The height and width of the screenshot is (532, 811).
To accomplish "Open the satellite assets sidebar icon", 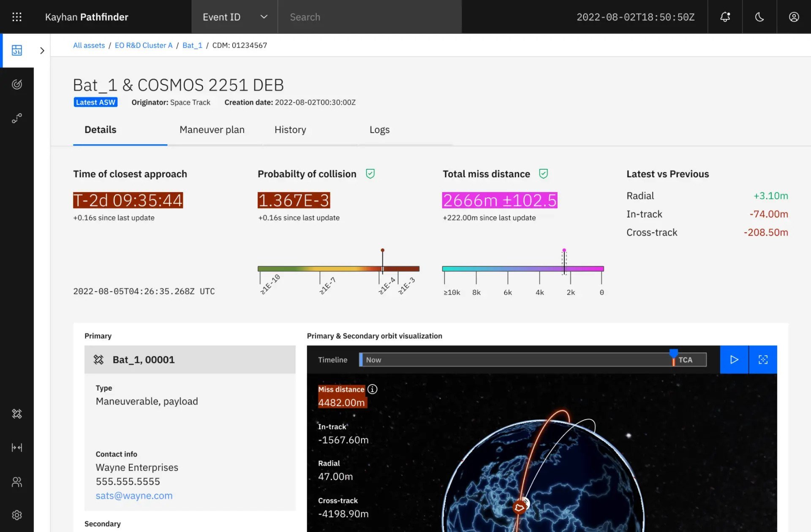I will (17, 414).
